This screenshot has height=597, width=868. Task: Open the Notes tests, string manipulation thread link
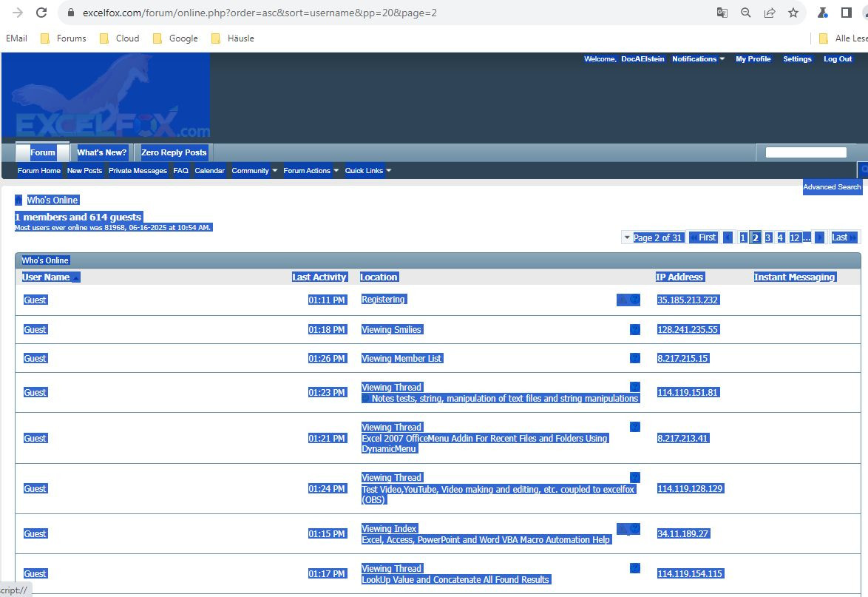(505, 398)
